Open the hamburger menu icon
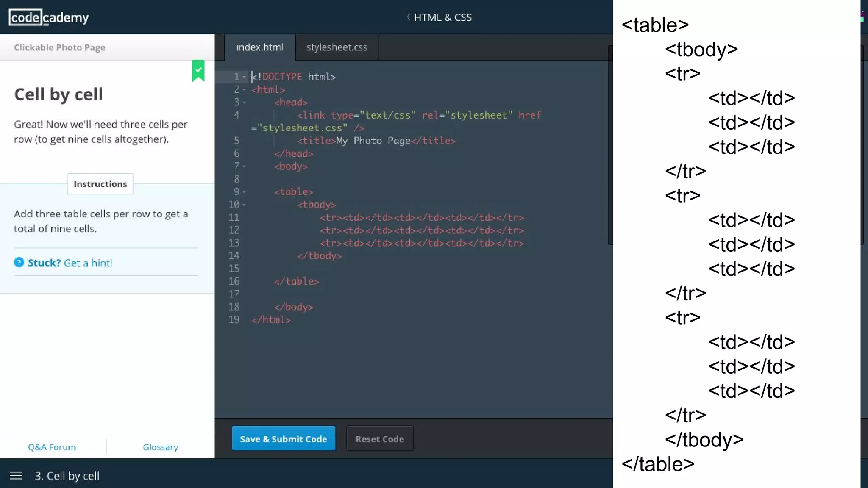Image resolution: width=868 pixels, height=488 pixels. 16,476
